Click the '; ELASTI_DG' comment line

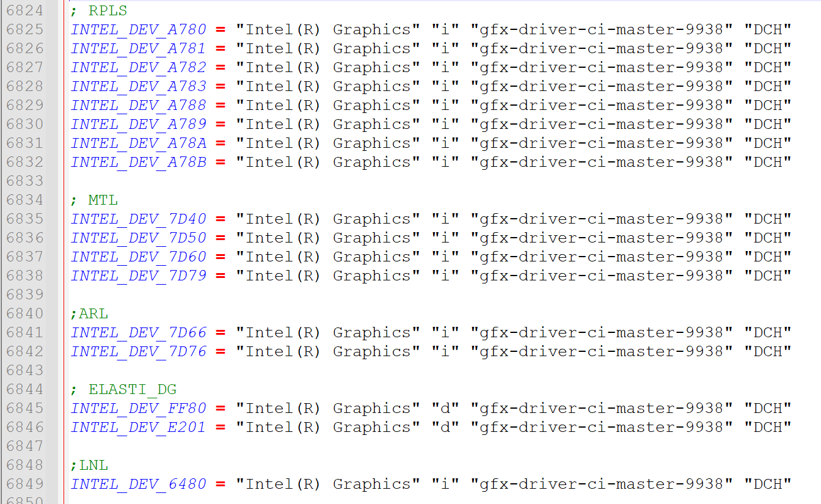point(124,389)
